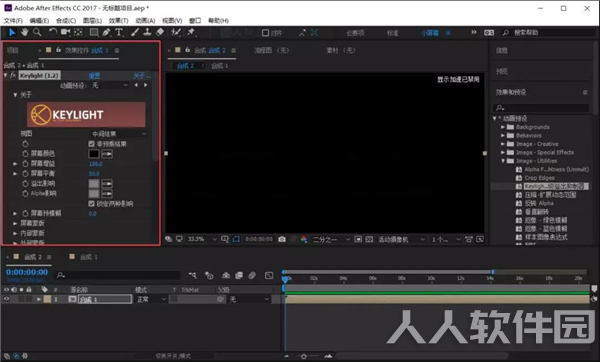
Task: Open the View dropdown in Keylight
Action: point(118,134)
